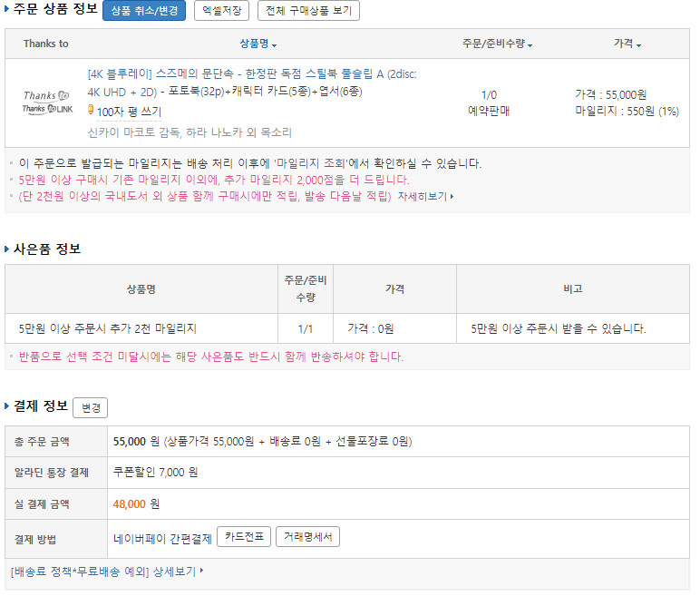Click the pencil icon beside 100자 평 쓰기
The height and width of the screenshot is (596, 700).
click(91, 110)
